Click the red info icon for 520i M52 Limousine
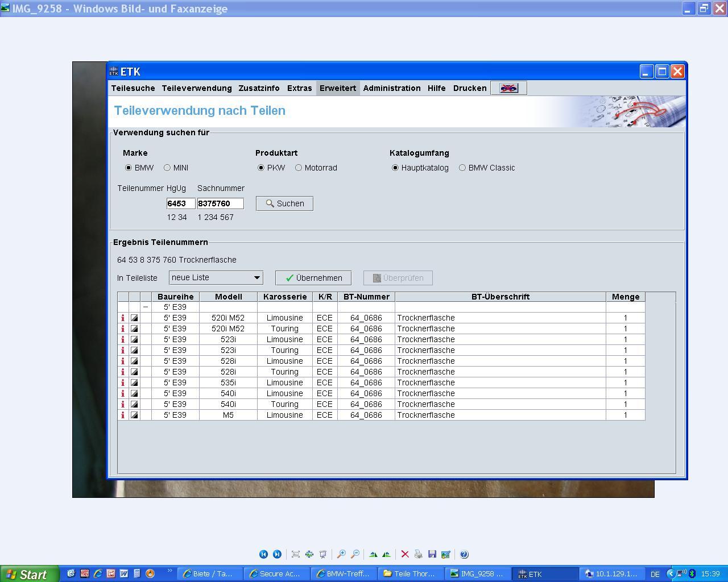 (x=123, y=318)
